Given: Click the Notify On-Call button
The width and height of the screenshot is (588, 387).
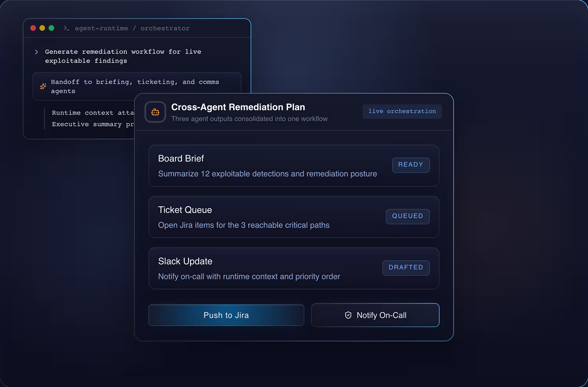Looking at the screenshot, I should (375, 315).
